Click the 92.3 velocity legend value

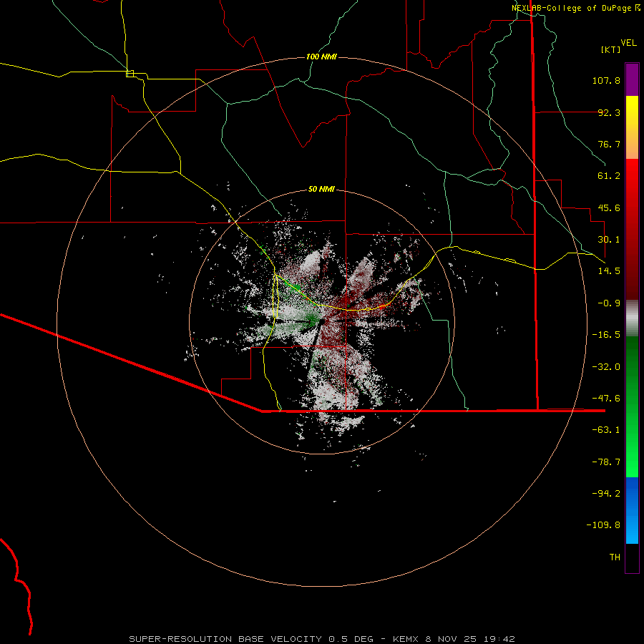click(609, 112)
